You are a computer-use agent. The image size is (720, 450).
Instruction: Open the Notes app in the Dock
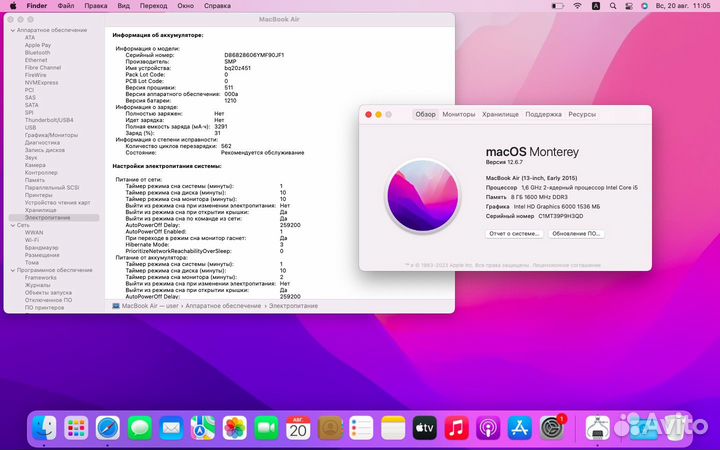[393, 428]
